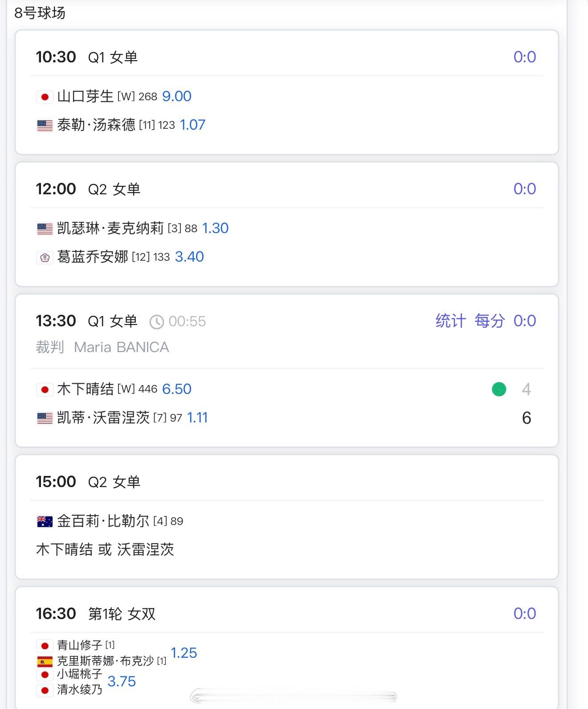
Task: Click the flag icon beside 葛蓝乔安娜
Action: click(x=45, y=257)
